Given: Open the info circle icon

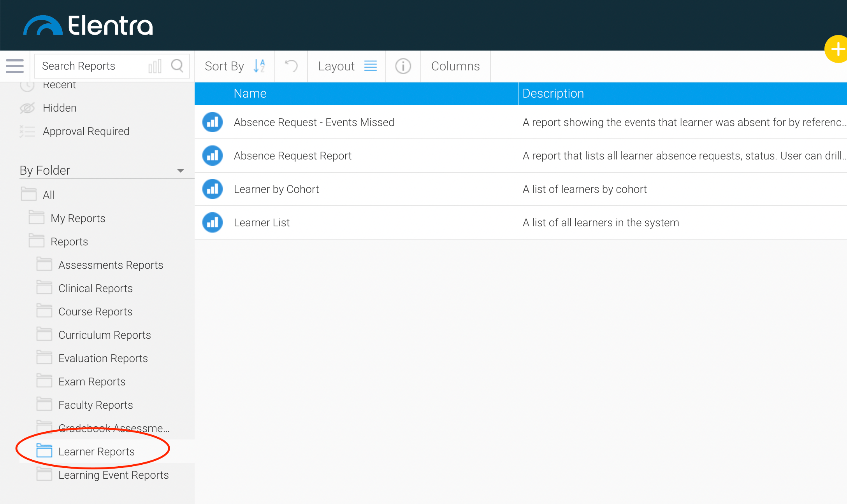Looking at the screenshot, I should coord(403,66).
